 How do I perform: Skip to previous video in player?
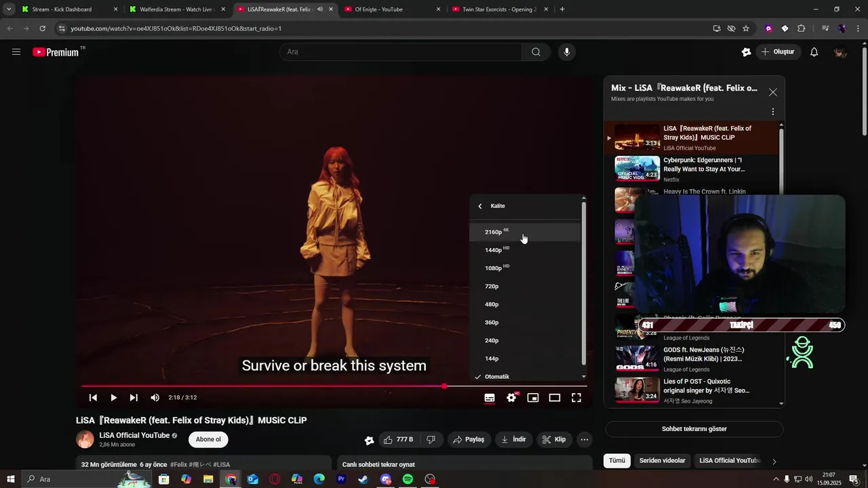click(93, 398)
